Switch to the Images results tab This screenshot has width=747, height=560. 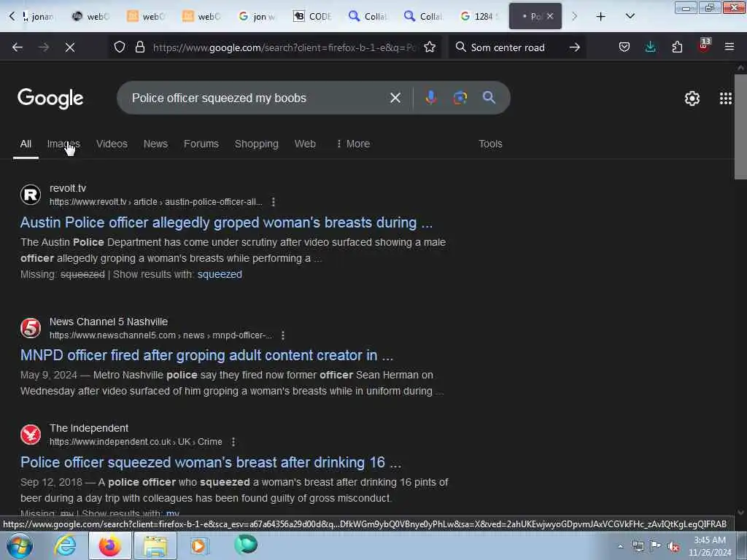[63, 144]
